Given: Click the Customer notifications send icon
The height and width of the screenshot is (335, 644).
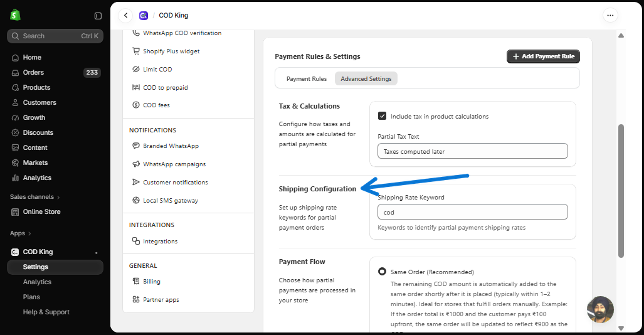Looking at the screenshot, I should pos(136,182).
